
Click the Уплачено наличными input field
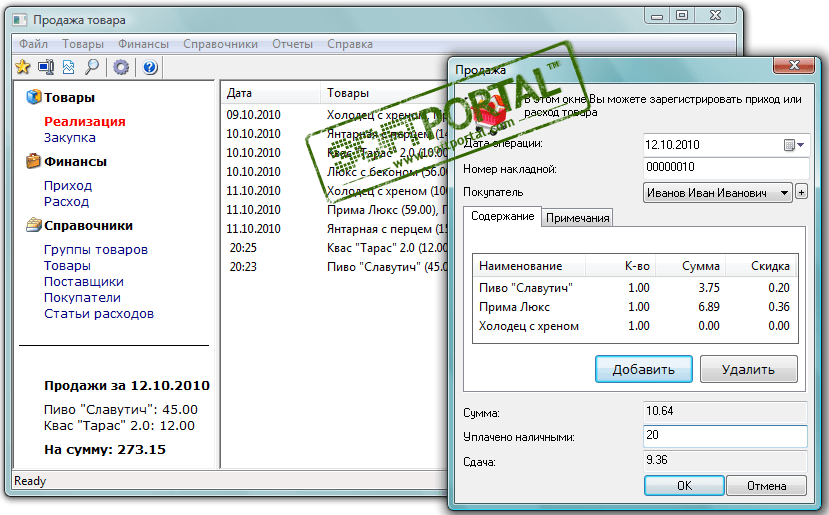(x=725, y=436)
